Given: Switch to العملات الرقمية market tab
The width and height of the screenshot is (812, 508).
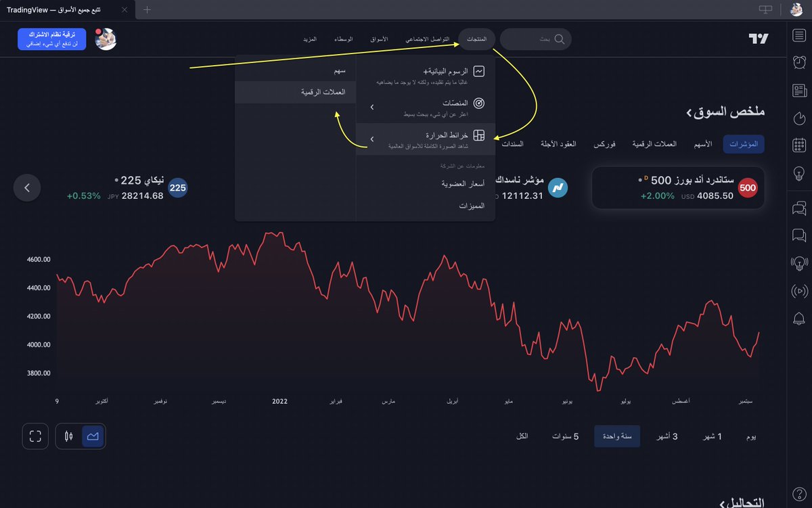Looking at the screenshot, I should tap(654, 145).
